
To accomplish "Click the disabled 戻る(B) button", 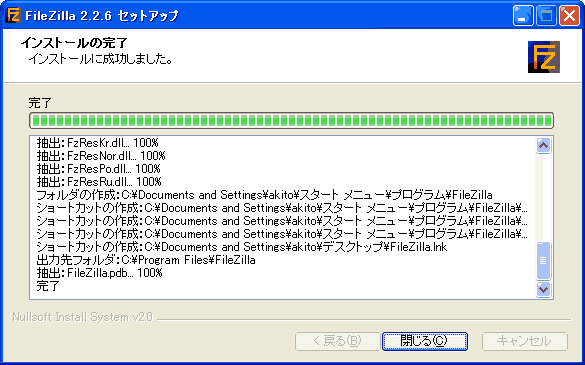I will tap(337, 341).
